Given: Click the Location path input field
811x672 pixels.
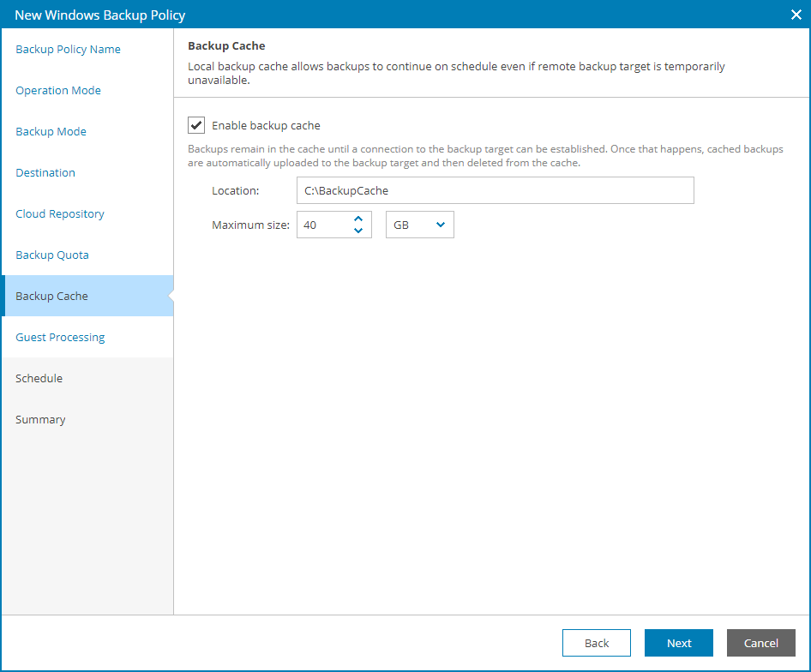Looking at the screenshot, I should [x=496, y=190].
